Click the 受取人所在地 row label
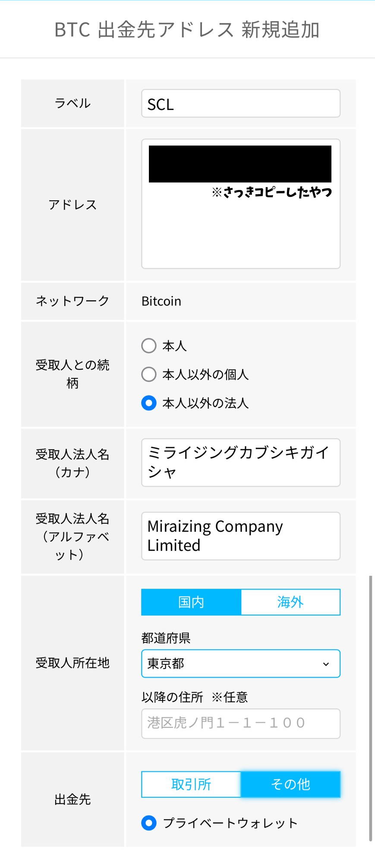 pos(72,663)
